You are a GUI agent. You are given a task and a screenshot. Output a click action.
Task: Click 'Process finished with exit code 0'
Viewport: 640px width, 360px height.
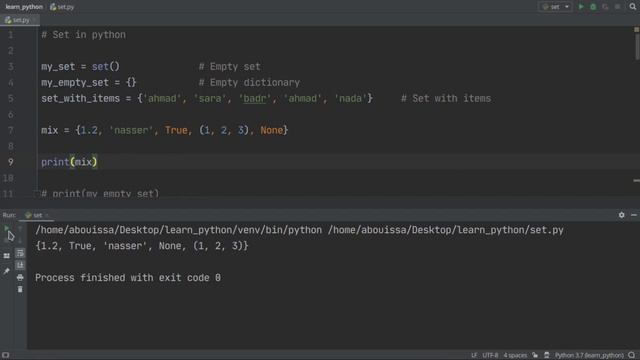tap(128, 278)
